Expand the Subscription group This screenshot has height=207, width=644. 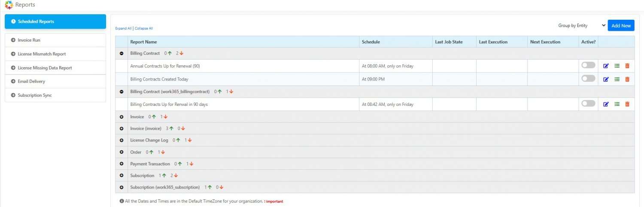[x=122, y=176]
